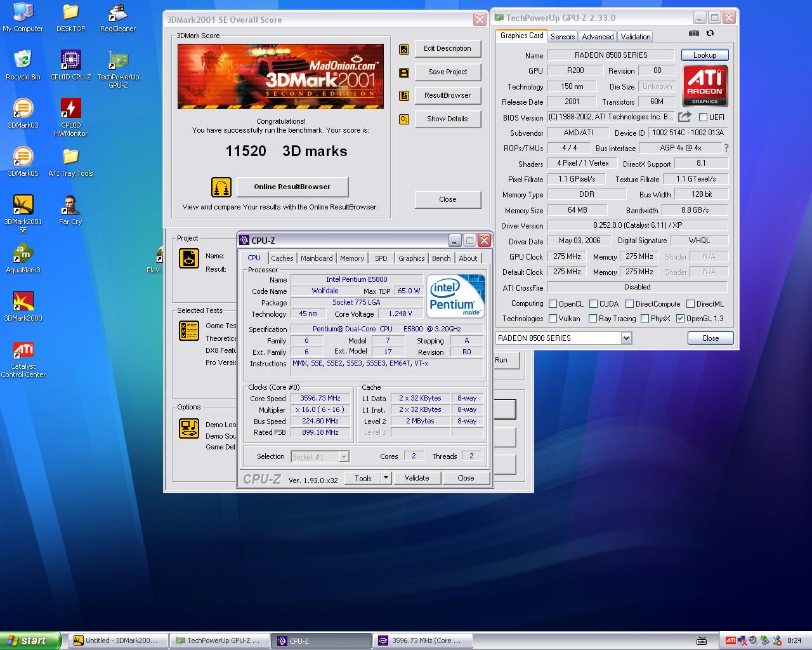Image resolution: width=812 pixels, height=650 pixels.
Task: Switch to the Sensors tab in GPU-Z
Action: pos(563,37)
